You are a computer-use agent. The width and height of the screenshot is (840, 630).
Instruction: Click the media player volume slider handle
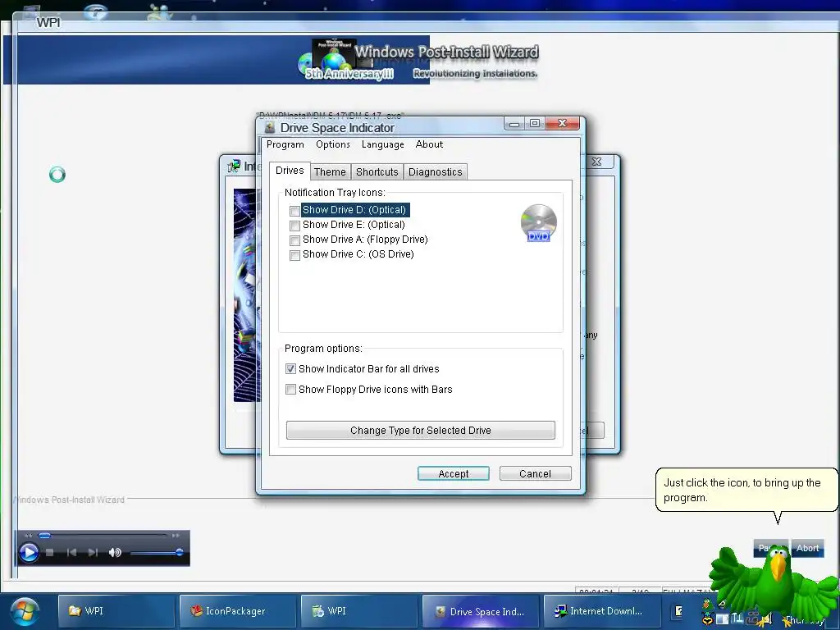(180, 552)
